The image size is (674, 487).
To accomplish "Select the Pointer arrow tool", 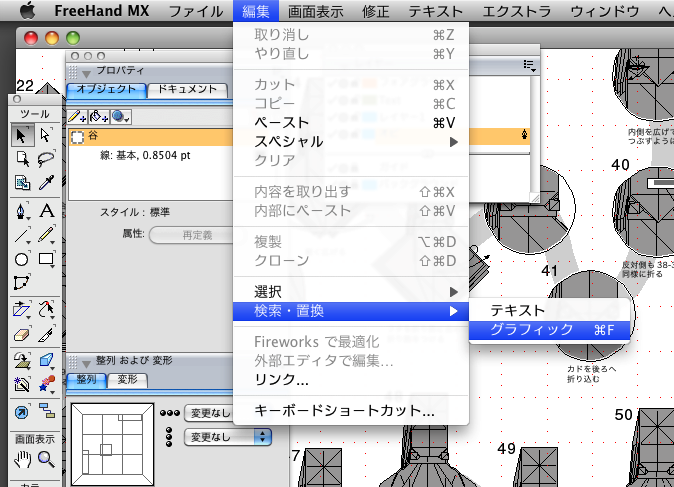I will (22, 135).
